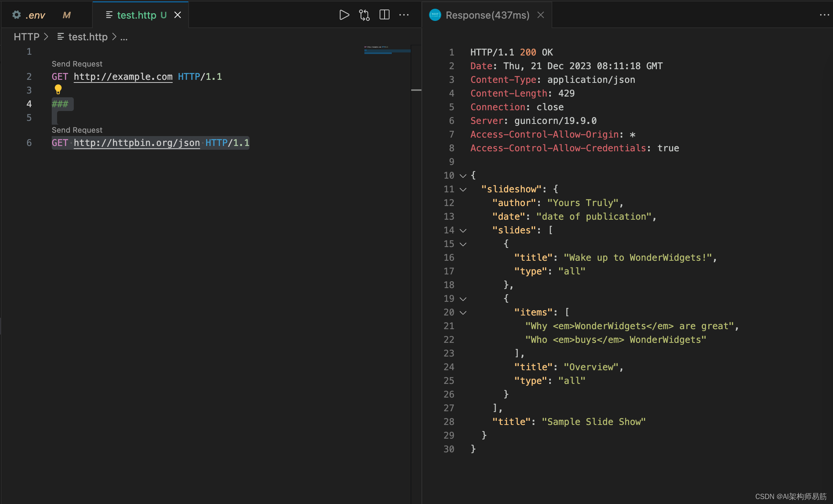Click the HTTP breadcrumb folder
Image resolution: width=833 pixels, height=504 pixels.
pyautogui.click(x=27, y=37)
